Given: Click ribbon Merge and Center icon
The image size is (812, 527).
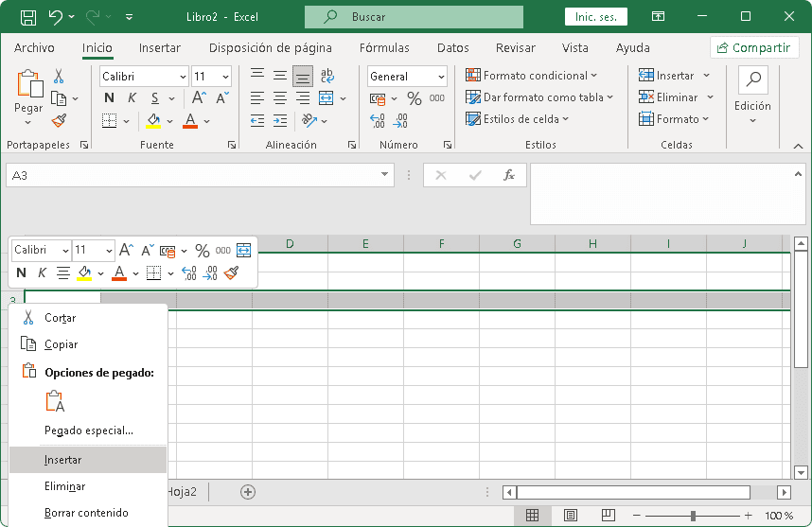Looking at the screenshot, I should (x=327, y=97).
